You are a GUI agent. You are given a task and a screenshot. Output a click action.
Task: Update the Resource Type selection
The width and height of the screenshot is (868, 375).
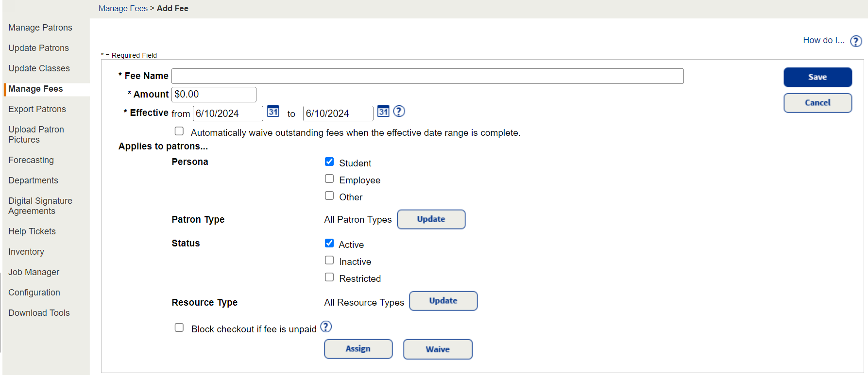(443, 301)
